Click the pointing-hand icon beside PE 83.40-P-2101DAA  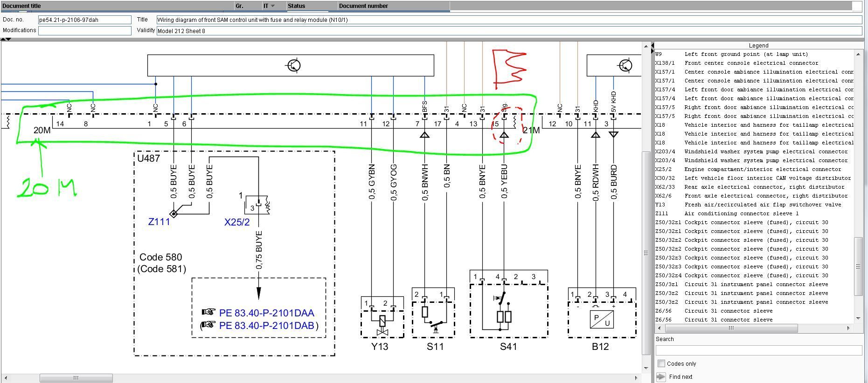(208, 312)
